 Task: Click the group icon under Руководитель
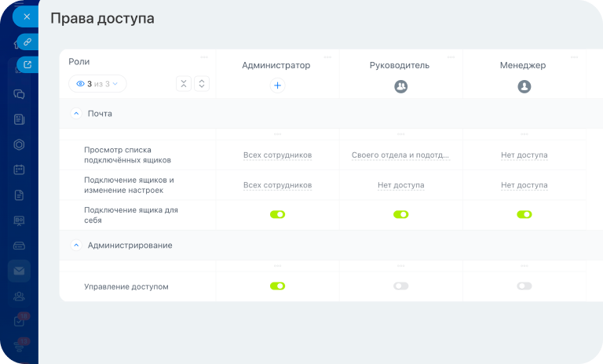400,86
